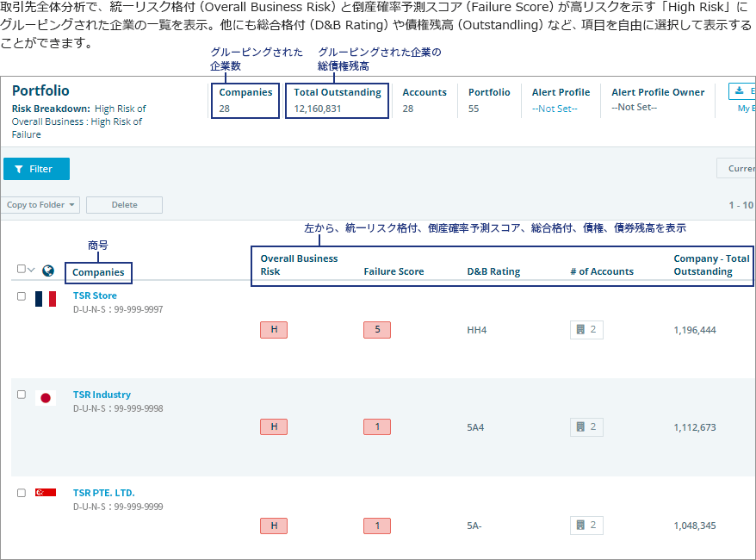The image size is (756, 560).
Task: Click the H risk badge for TSR Industry
Action: click(274, 426)
